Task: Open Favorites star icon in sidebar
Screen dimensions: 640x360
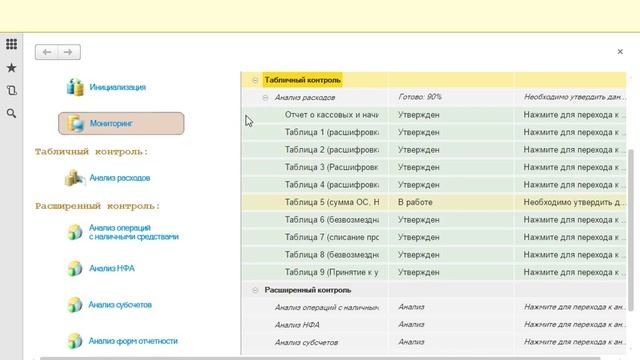Action: (x=11, y=68)
